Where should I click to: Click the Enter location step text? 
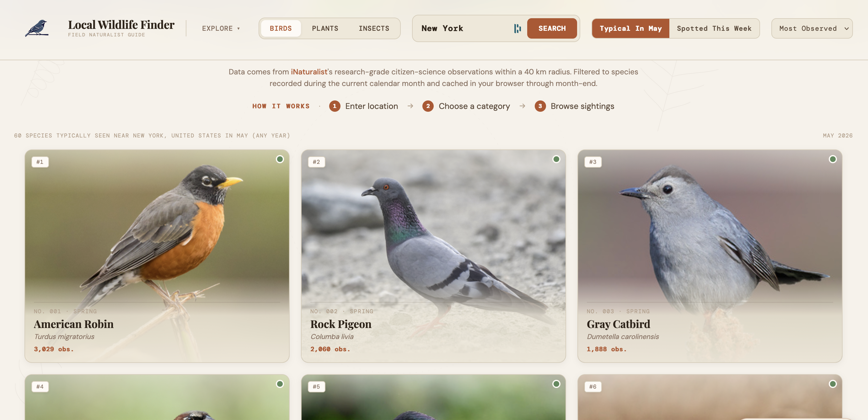point(371,106)
